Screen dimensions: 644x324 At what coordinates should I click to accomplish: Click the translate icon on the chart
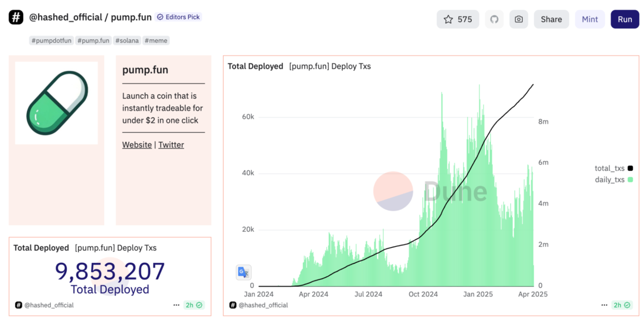[244, 273]
